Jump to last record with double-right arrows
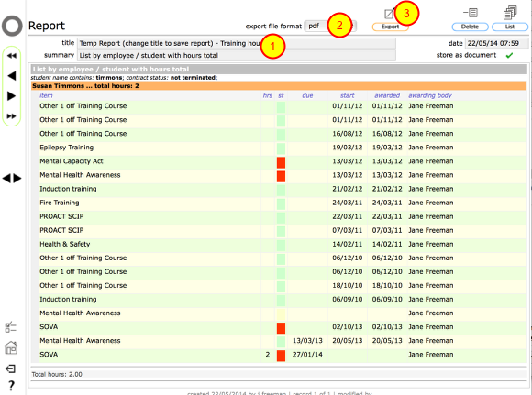 coord(12,116)
